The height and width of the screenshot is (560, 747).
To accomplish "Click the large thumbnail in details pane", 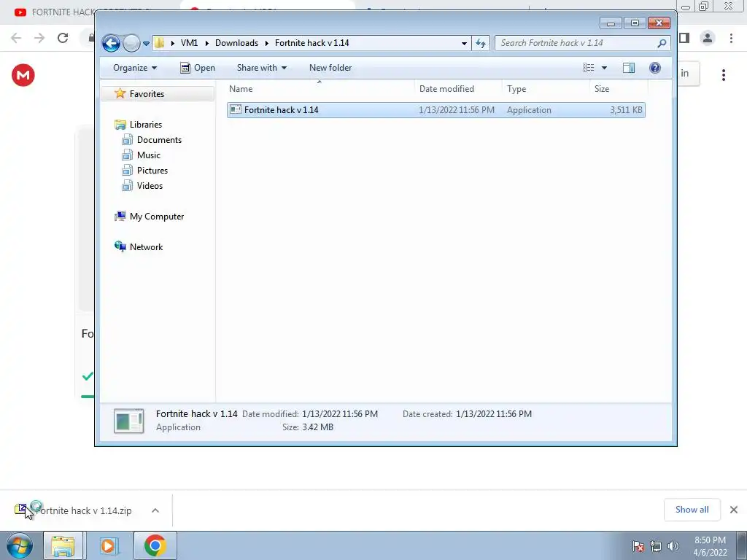I will (128, 421).
